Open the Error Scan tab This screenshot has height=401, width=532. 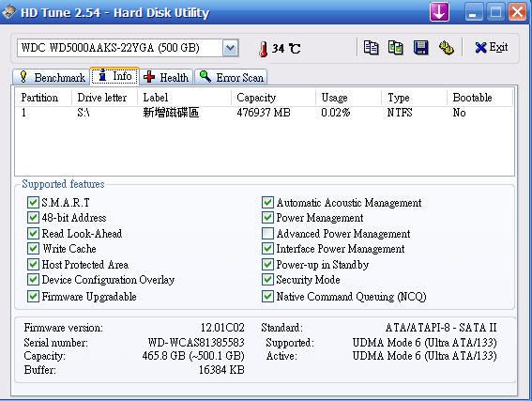pyautogui.click(x=231, y=77)
